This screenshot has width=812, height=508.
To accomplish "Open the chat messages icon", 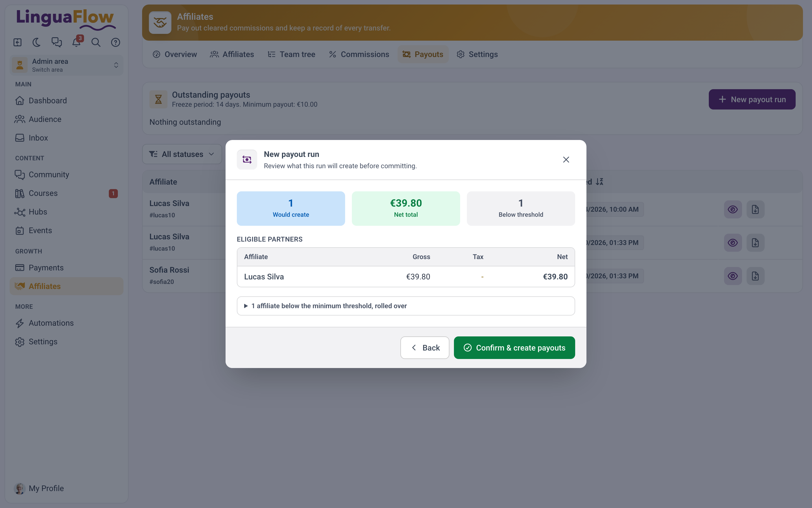I will 56,42.
